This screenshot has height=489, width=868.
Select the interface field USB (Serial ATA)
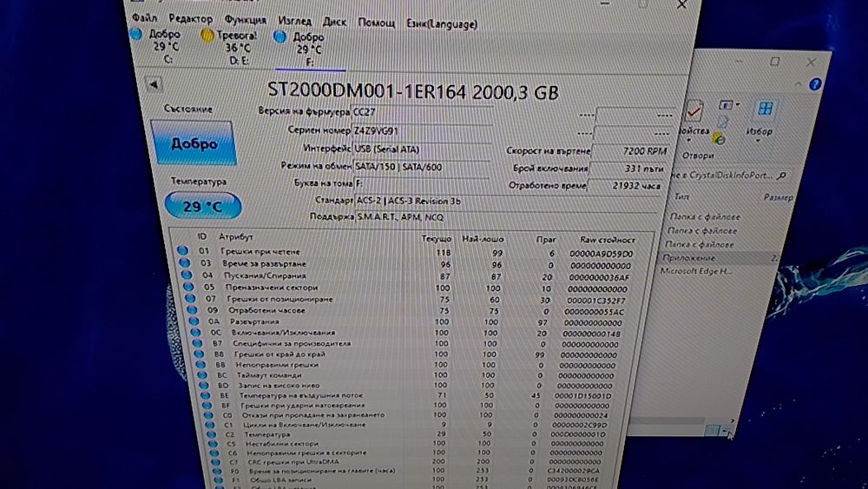[422, 149]
